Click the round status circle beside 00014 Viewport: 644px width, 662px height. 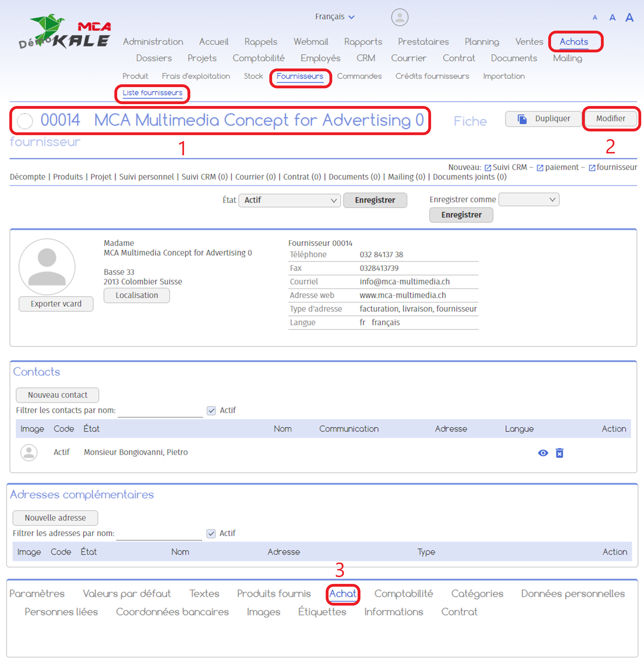point(25,121)
